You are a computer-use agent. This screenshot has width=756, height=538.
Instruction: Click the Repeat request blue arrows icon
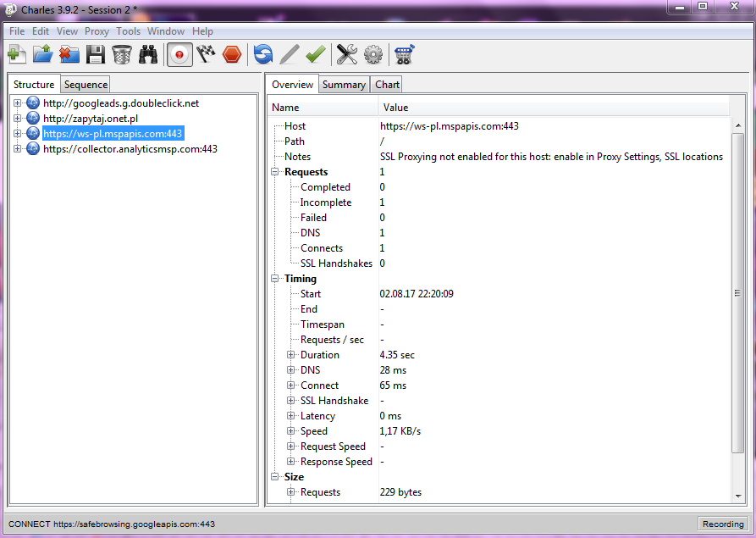pos(263,55)
